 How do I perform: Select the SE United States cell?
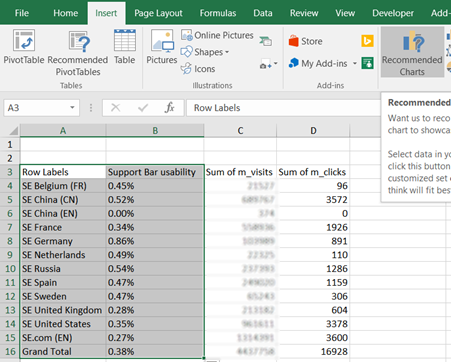[x=63, y=324]
